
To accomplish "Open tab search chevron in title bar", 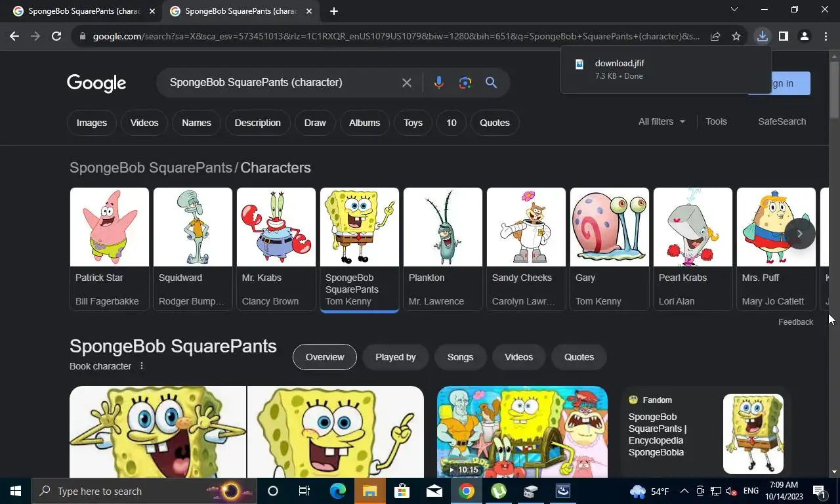I will 734,10.
